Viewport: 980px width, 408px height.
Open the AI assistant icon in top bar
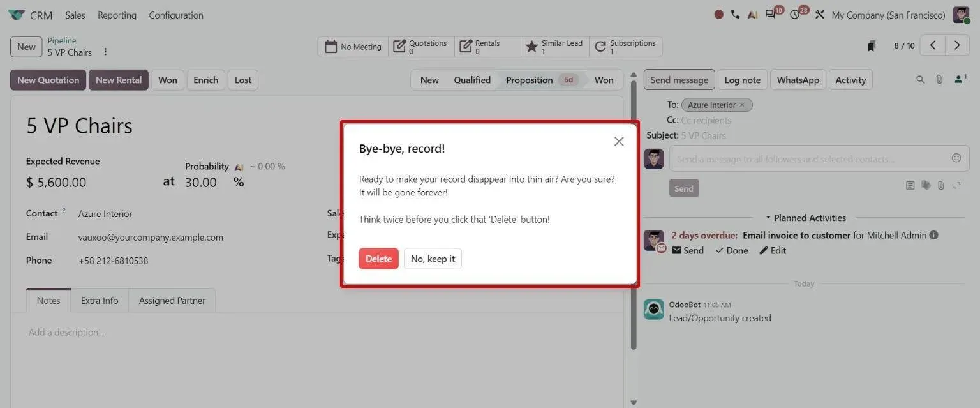(753, 15)
